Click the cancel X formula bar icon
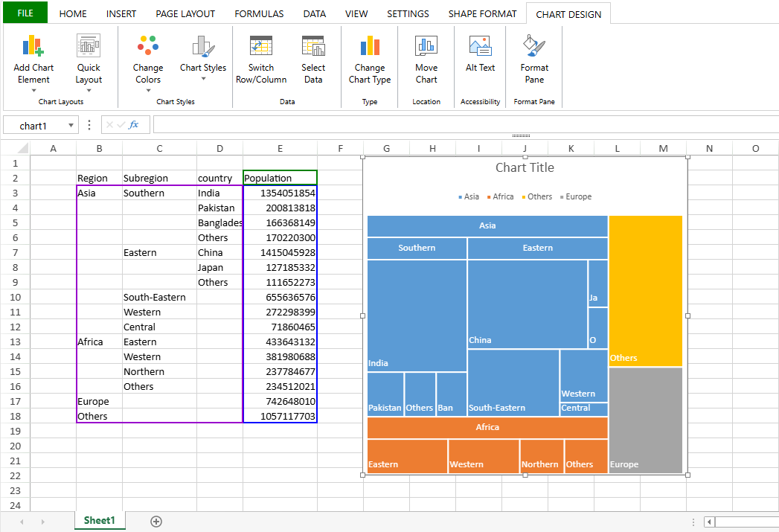Image resolution: width=779 pixels, height=532 pixels. pyautogui.click(x=110, y=125)
